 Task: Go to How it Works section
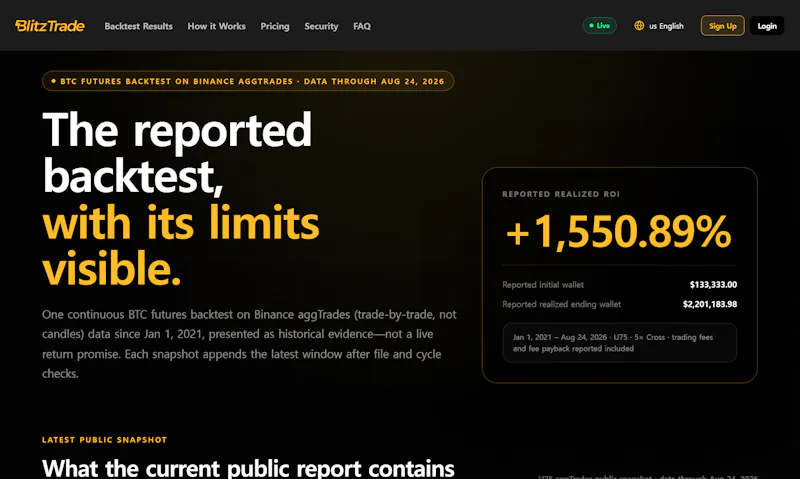point(216,26)
